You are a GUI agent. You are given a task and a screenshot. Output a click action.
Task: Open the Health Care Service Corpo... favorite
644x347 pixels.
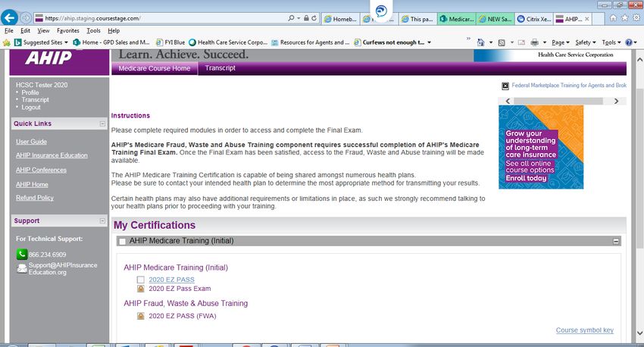(x=228, y=42)
